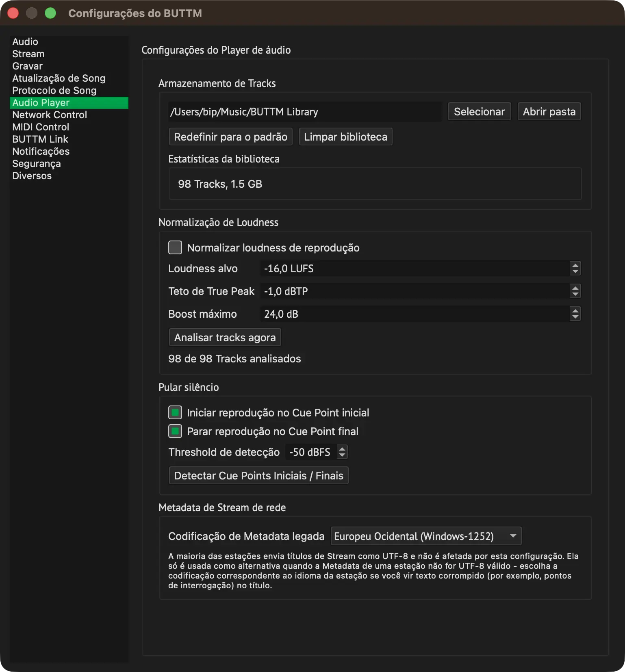This screenshot has height=672, width=625.
Task: Click the track storage path field
Action: pos(305,112)
